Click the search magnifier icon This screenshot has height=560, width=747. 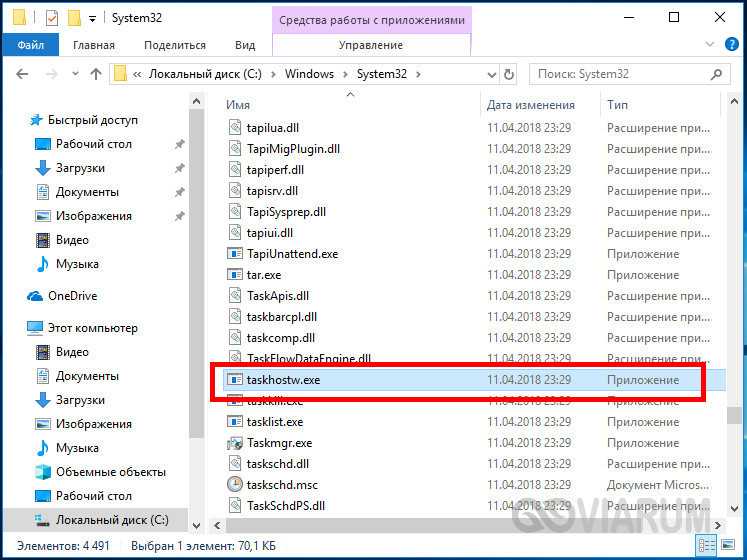(716, 74)
